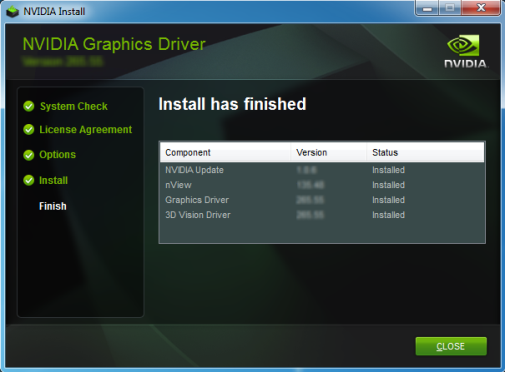This screenshot has height=372, width=505.
Task: Click the System Check green checkmark icon
Action: (x=29, y=106)
